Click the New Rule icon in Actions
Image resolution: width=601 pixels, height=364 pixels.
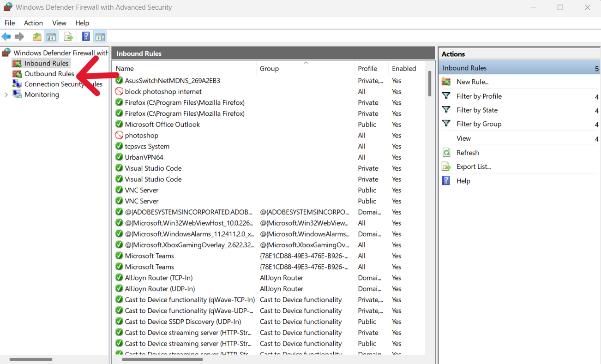point(446,82)
